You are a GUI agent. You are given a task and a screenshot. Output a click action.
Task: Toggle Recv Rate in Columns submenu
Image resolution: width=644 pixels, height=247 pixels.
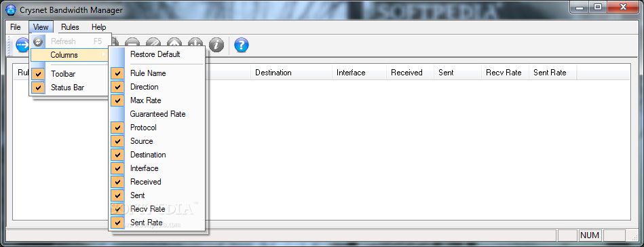[157, 209]
